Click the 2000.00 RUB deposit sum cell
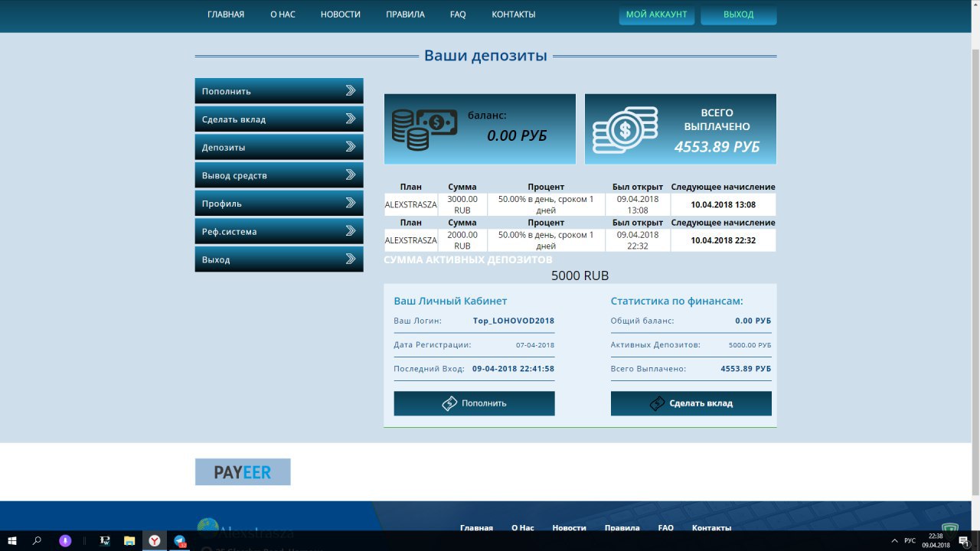 tap(462, 240)
